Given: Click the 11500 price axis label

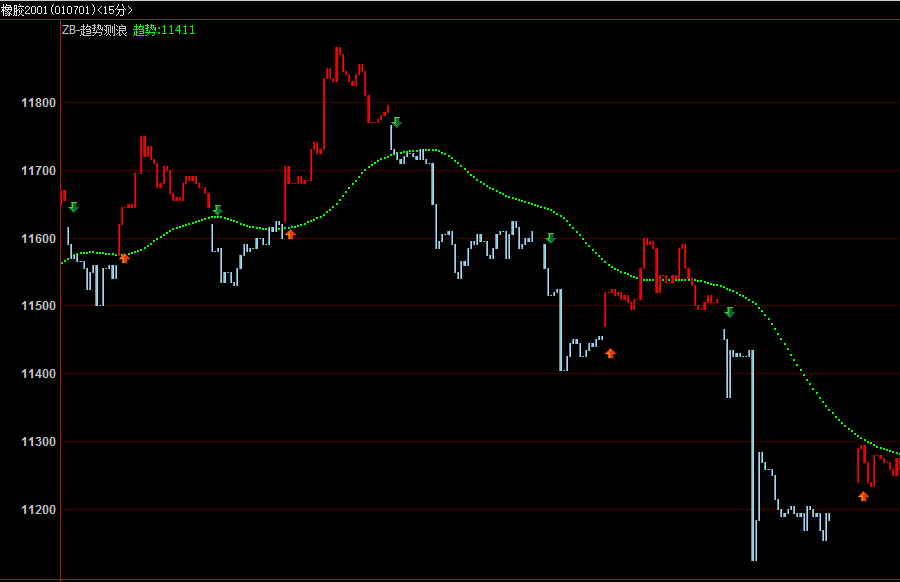Looking at the screenshot, I should [38, 306].
